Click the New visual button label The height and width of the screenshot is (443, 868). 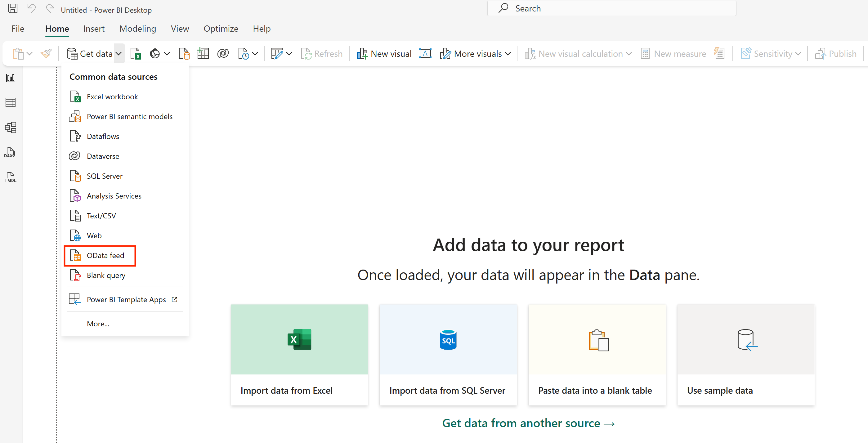pyautogui.click(x=391, y=54)
